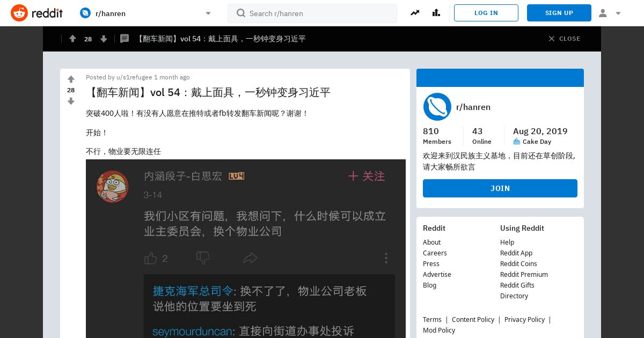The height and width of the screenshot is (338, 644).
Task: Open the Content Policy link
Action: pos(473,319)
